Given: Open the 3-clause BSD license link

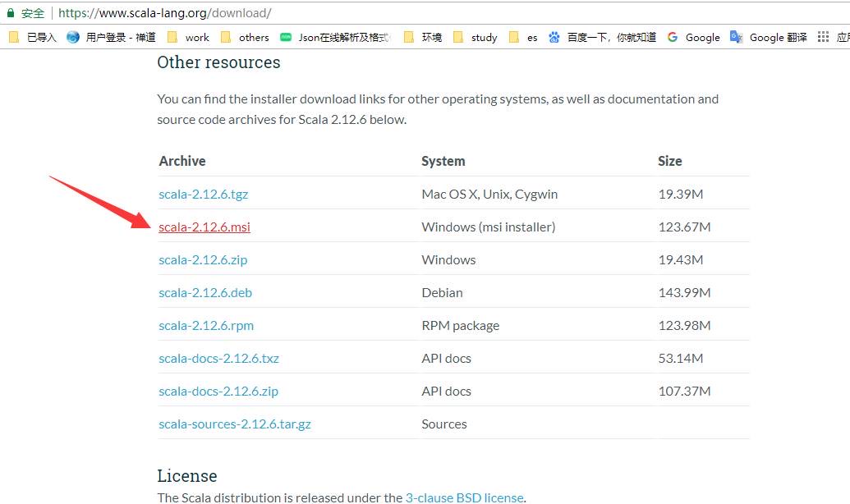Looking at the screenshot, I should (464, 497).
